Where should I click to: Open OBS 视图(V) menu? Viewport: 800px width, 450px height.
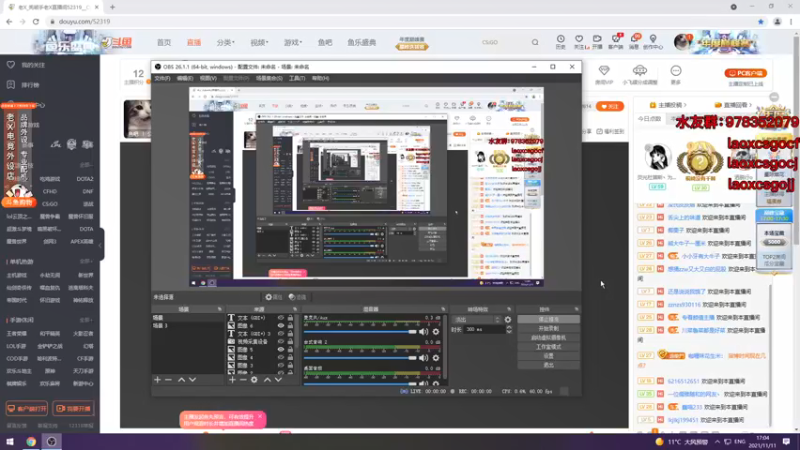(208, 79)
